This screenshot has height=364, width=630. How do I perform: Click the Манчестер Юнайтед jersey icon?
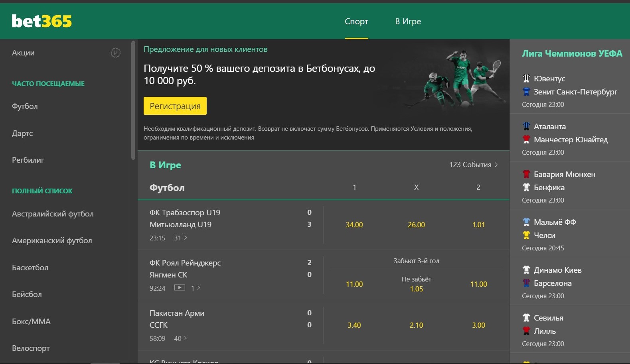point(526,139)
